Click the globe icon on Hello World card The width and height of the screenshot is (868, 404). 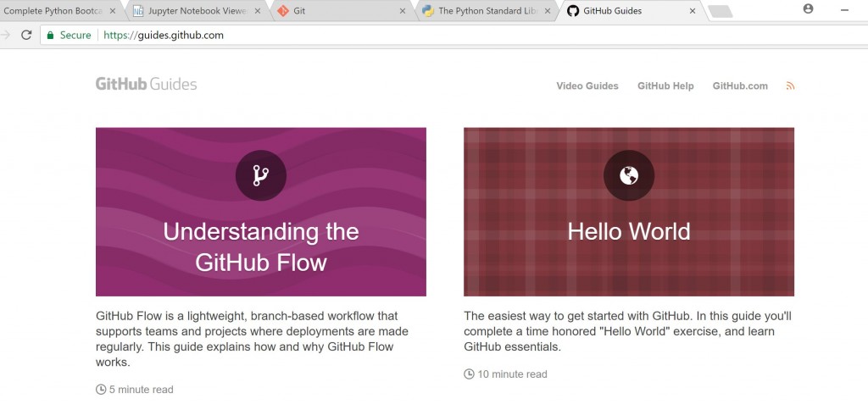coord(629,175)
